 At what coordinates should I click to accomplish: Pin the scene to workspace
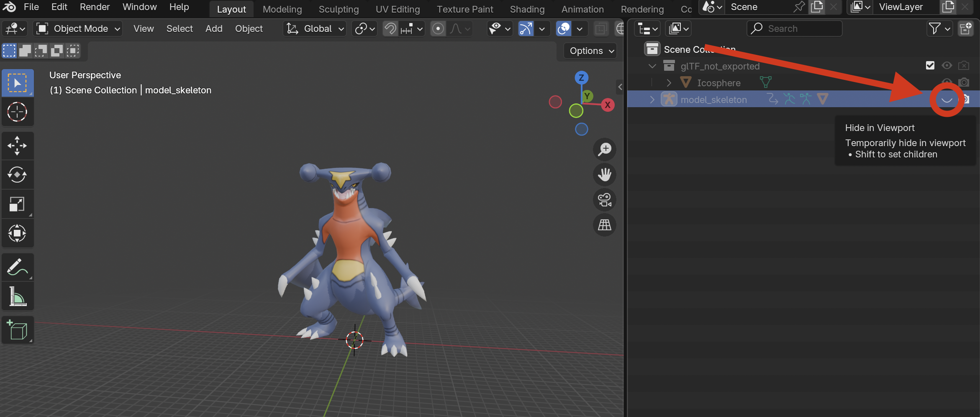click(798, 7)
